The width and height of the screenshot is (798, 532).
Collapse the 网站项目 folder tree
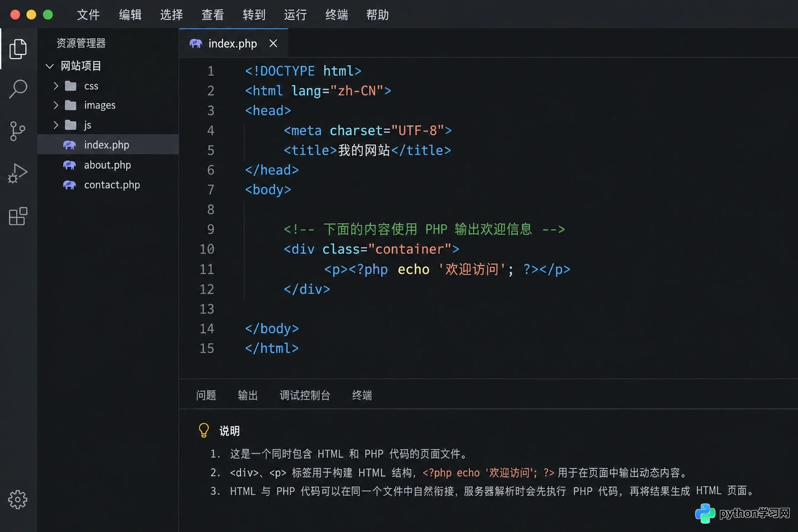pos(49,66)
